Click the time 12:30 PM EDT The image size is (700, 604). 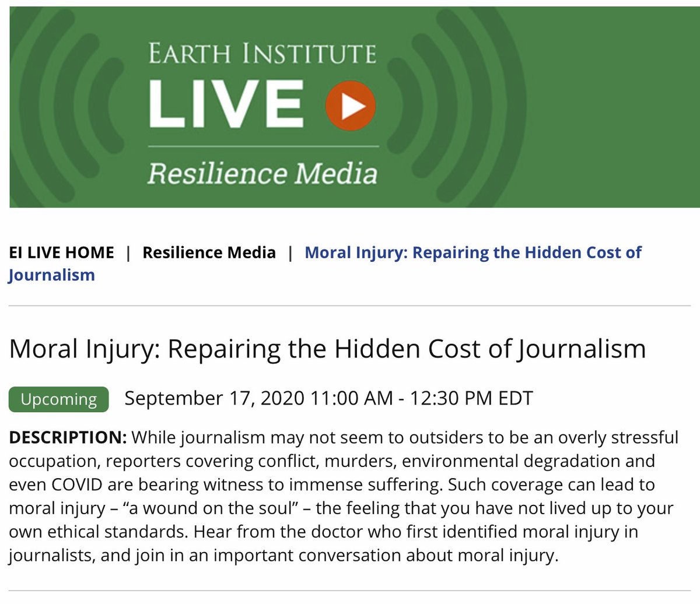click(x=471, y=398)
